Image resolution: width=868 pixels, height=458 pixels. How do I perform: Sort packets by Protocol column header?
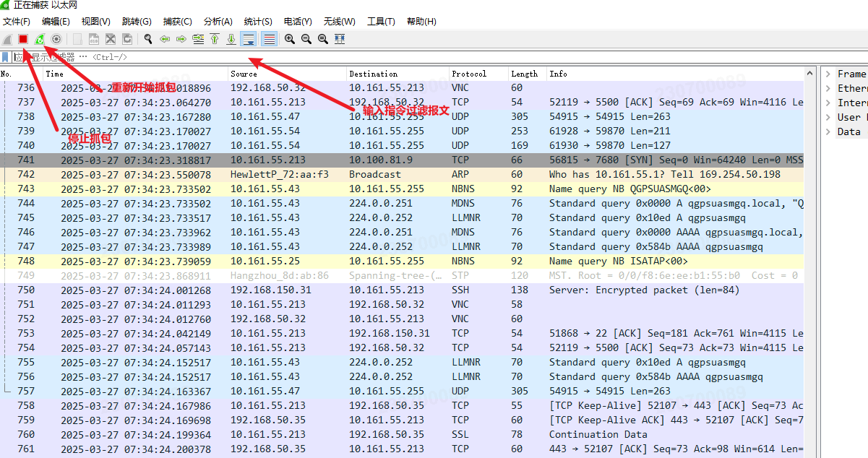469,74
